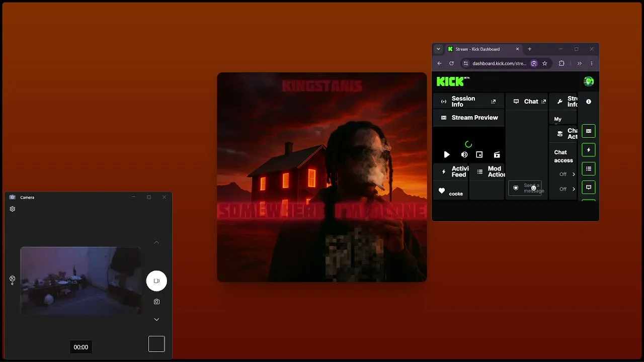644x362 pixels.
Task: Click the KINGSTANIS album cover image
Action: click(322, 177)
